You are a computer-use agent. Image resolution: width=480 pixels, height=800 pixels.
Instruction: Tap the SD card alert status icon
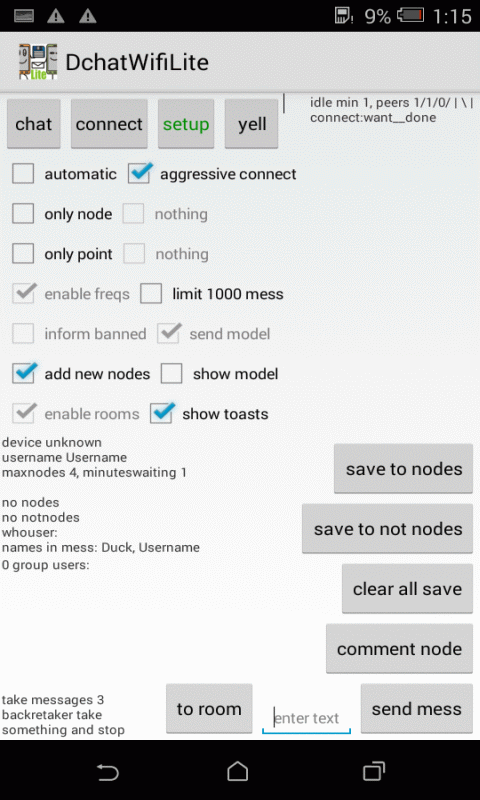tap(344, 15)
